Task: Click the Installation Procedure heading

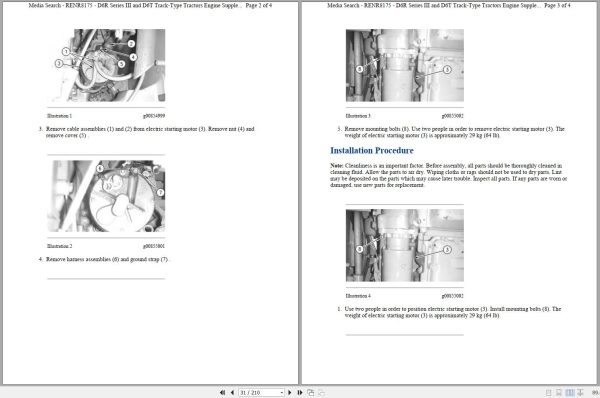Action: click(372, 150)
